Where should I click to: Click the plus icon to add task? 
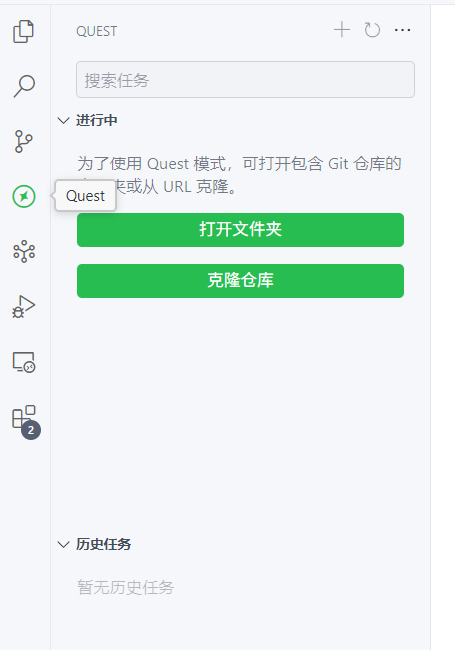[342, 30]
